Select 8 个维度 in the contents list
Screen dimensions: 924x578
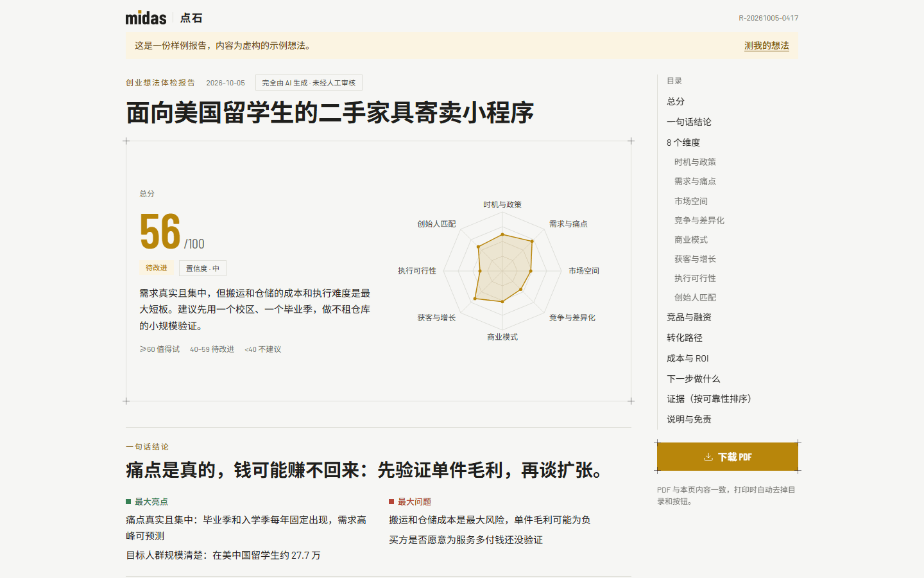pos(683,143)
